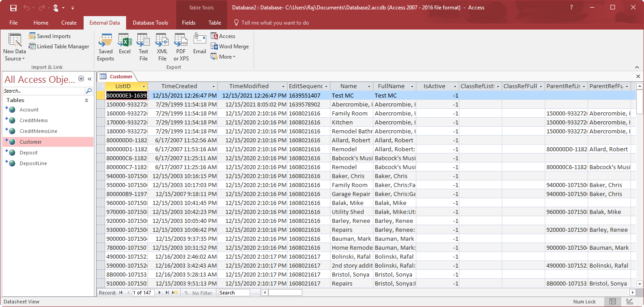
Task: Switch to Datasheet View in the status bar
Action: (613, 302)
